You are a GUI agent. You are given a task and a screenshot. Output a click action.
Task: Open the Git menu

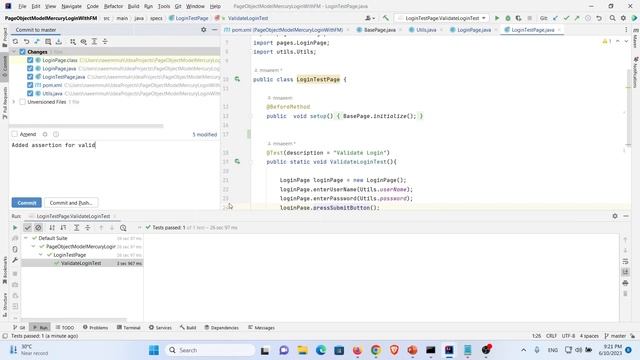[178, 6]
